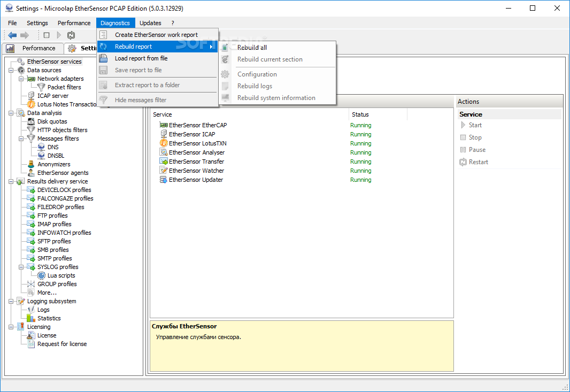The height and width of the screenshot is (392, 570).
Task: Collapse the Data sources tree node
Action: [11, 70]
